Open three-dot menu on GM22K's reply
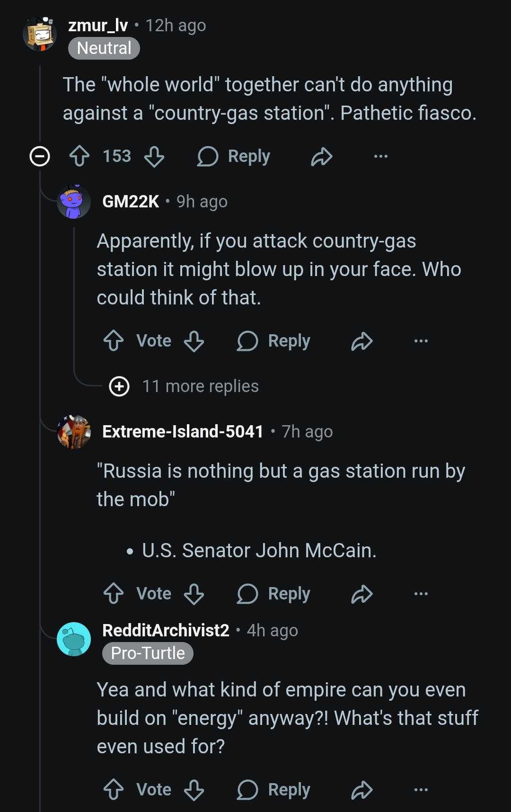 421,341
